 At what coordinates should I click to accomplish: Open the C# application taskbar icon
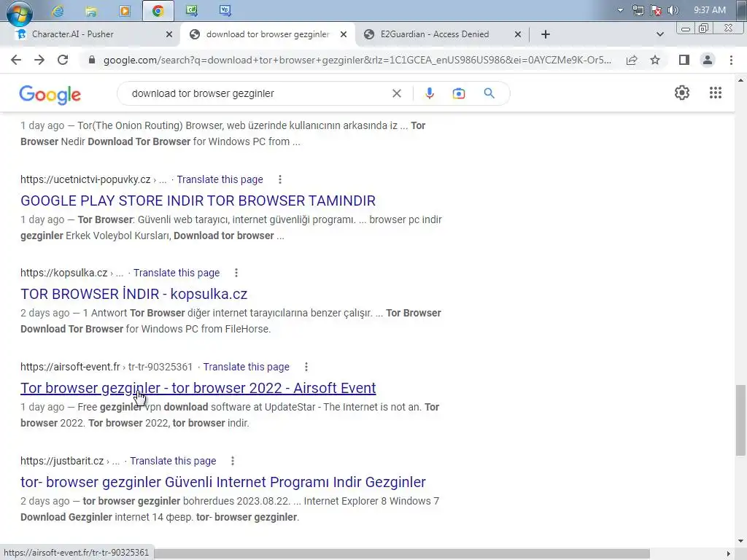click(x=192, y=10)
